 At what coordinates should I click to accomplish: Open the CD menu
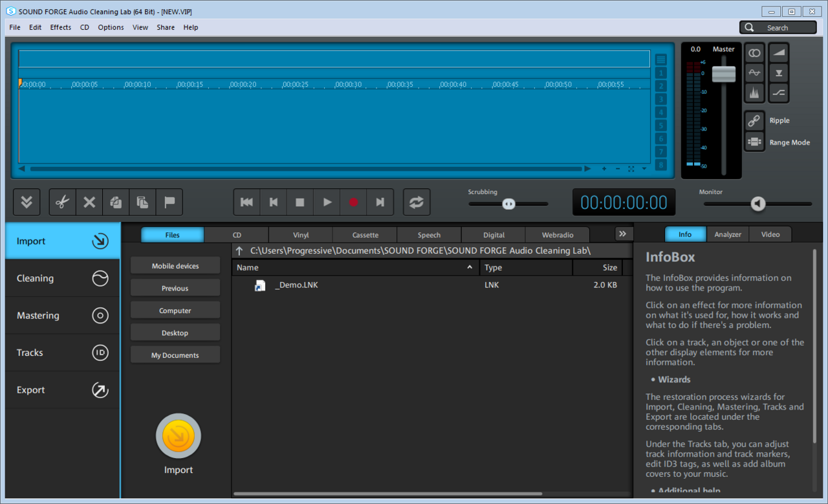[x=85, y=27]
